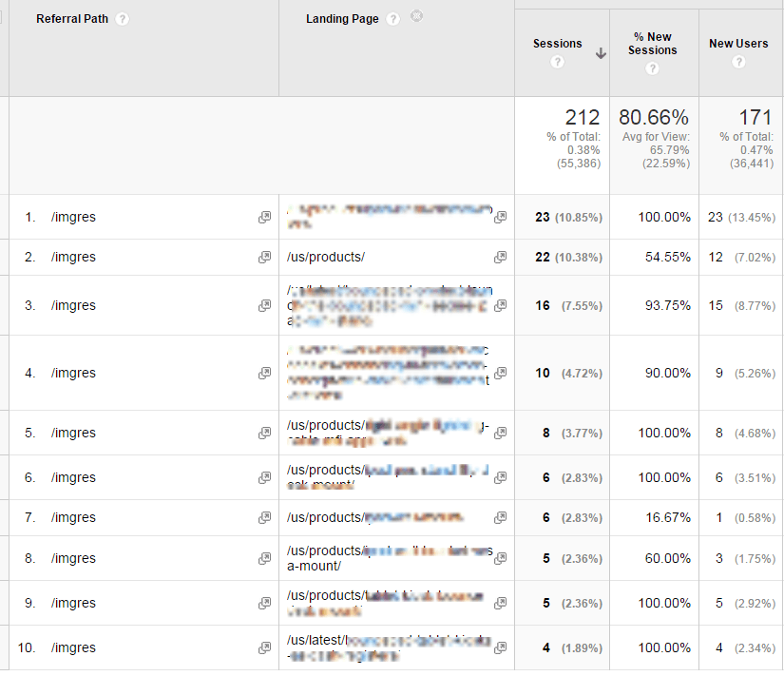Open first /imgres referral in new window
Screen dimensions: 784x676
click(264, 217)
